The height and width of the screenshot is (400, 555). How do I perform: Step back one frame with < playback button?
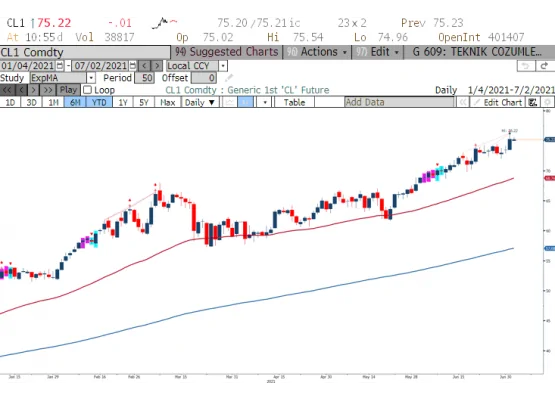[x=21, y=90]
